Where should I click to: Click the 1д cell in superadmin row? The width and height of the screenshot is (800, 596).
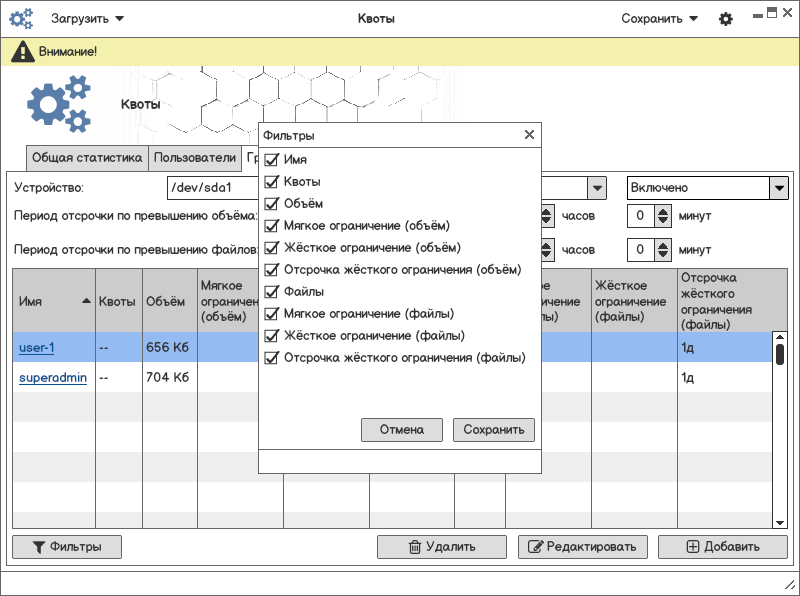coord(724,378)
